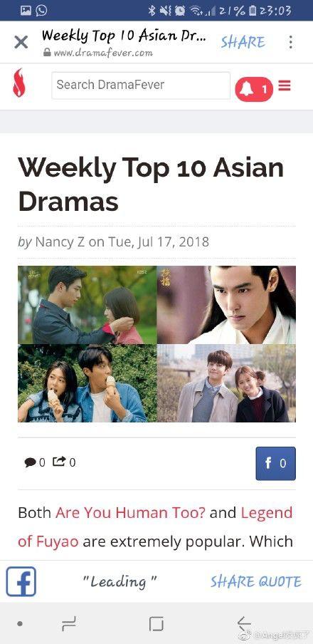Image resolution: width=313 pixels, height=644 pixels.
Task: Click the SHARE link in the top bar
Action: (243, 42)
